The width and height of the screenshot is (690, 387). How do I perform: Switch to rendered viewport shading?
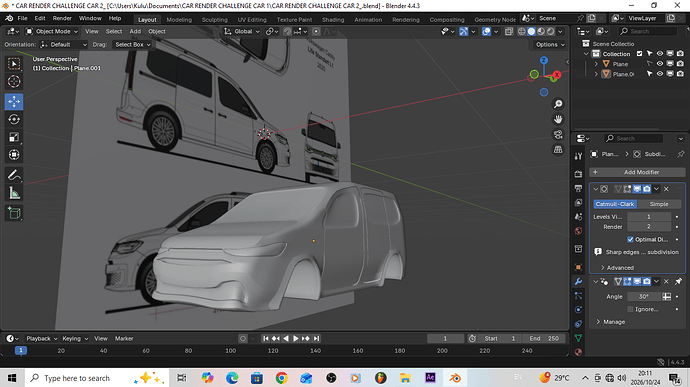click(551, 32)
